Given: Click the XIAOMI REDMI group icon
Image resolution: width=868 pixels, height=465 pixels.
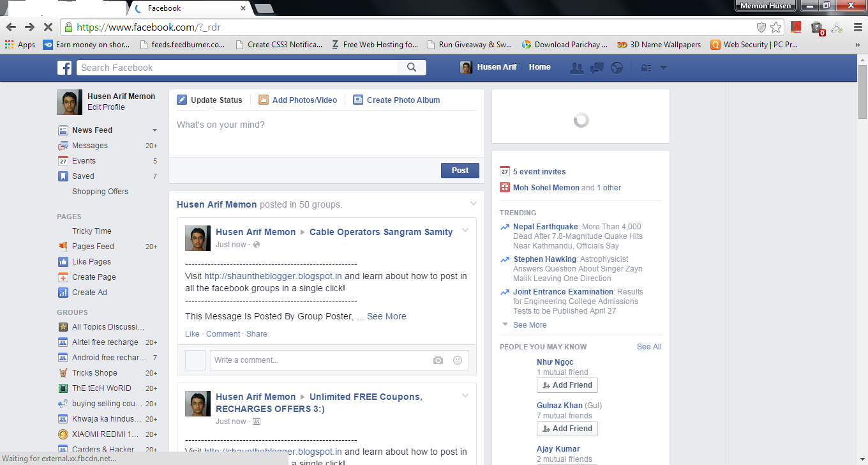Looking at the screenshot, I should [x=63, y=434].
